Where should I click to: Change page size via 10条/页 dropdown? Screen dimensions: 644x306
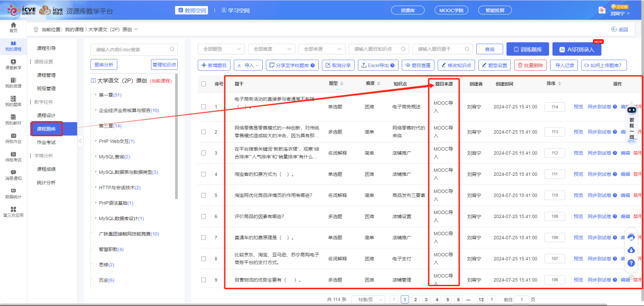point(367,299)
